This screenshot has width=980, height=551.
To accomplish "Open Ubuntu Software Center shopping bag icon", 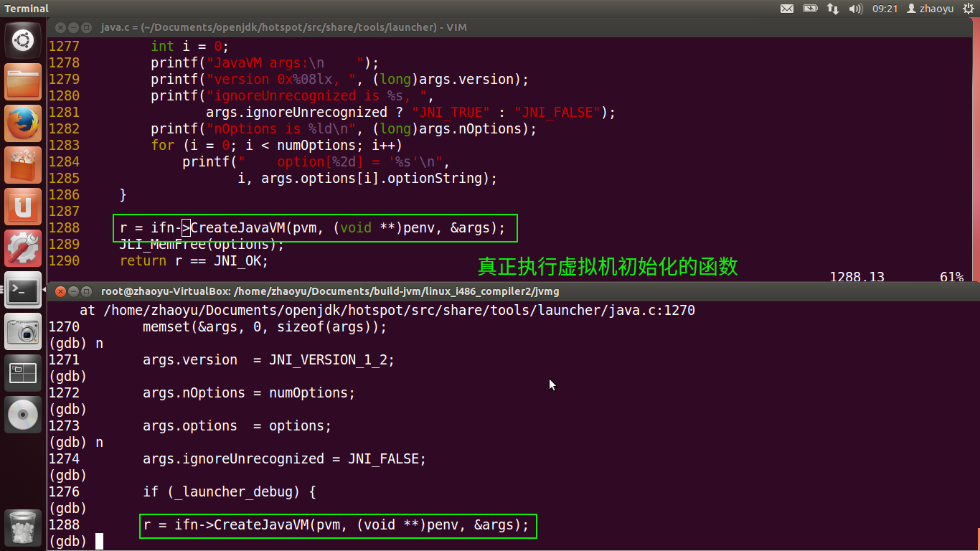I will click(23, 165).
